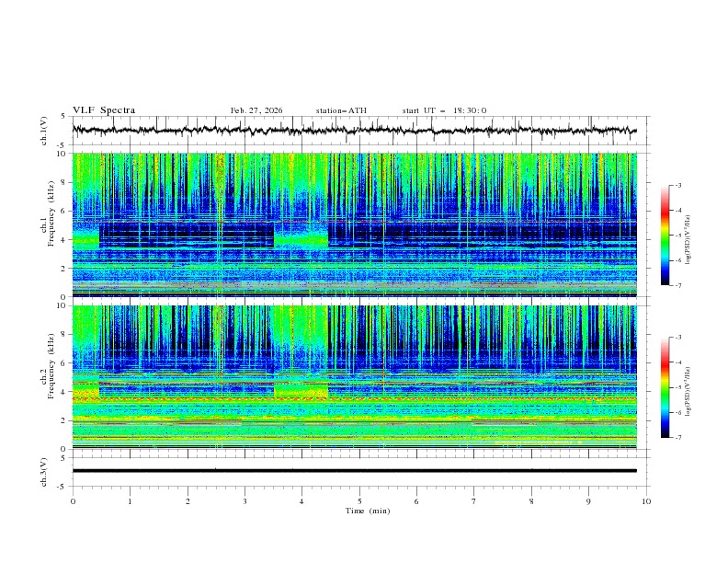Click the "ch.3(V)" axis label
Viewport: 728px width, 563px height.
tap(44, 472)
